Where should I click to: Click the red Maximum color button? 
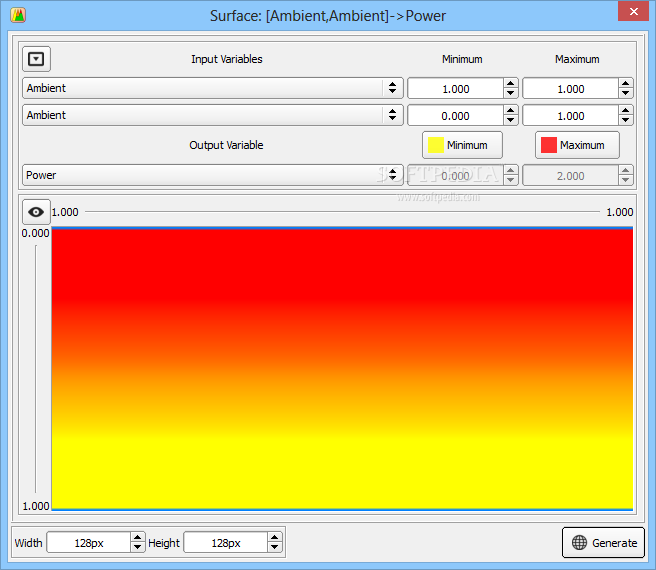click(x=577, y=145)
